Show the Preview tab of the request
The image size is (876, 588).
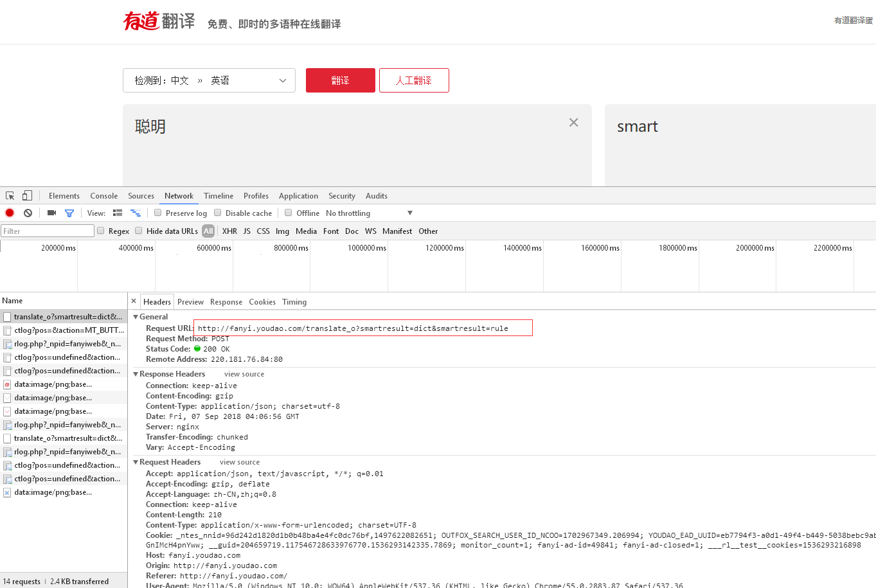[x=190, y=302]
